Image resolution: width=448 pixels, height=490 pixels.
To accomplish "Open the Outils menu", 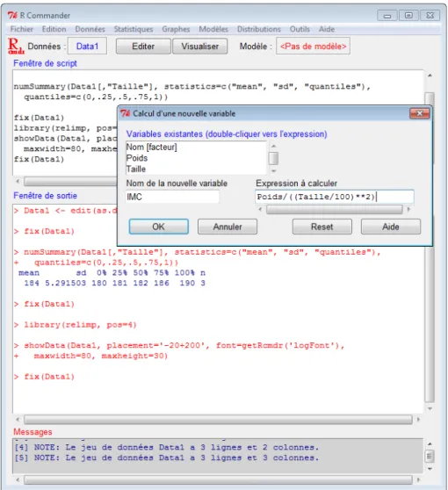I will [300, 29].
